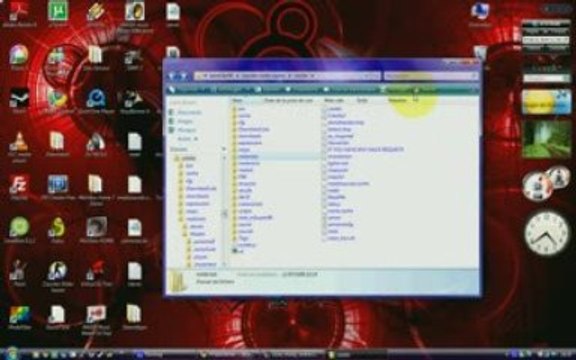The width and height of the screenshot is (576, 360).
Task: Click the forest picture slideshow gadget
Action: (x=546, y=139)
